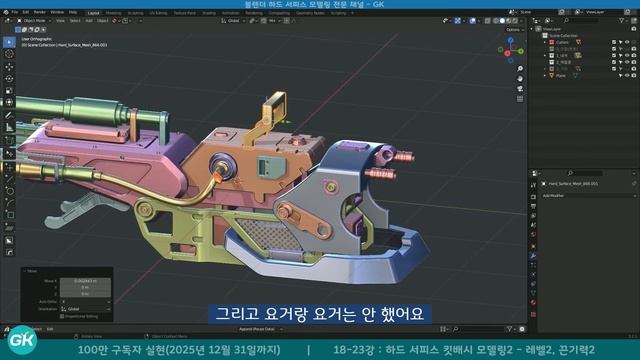Click the outliner filter funnel icon

click(x=622, y=20)
